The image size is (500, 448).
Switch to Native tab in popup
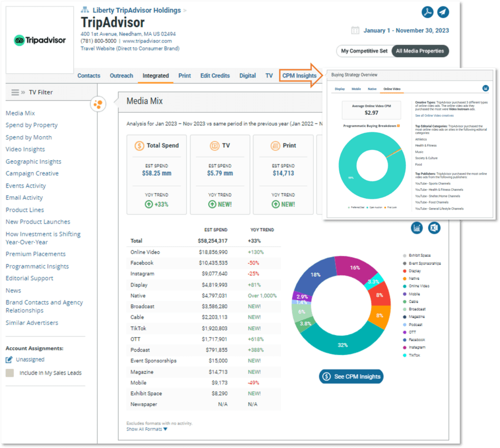tap(372, 89)
